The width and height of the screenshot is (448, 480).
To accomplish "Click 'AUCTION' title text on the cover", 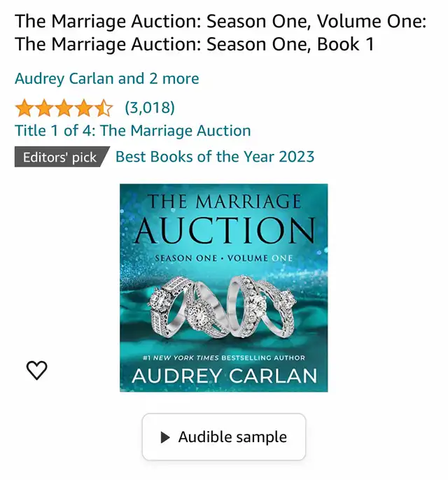I will click(223, 230).
